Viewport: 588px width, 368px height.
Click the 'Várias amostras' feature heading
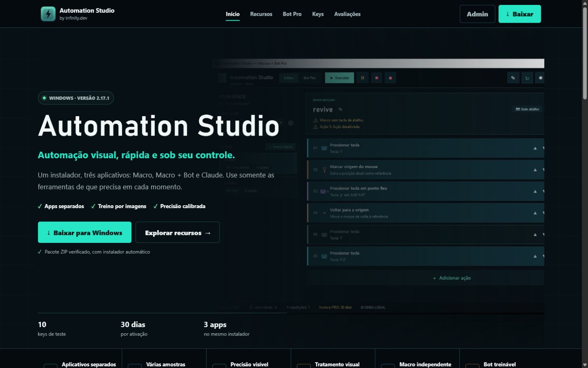click(x=166, y=364)
